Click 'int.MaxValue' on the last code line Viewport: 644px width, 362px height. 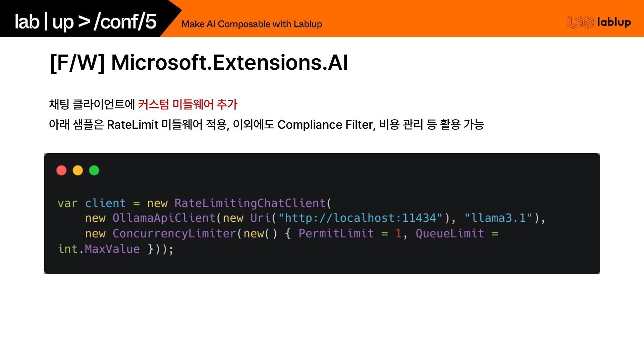tap(99, 249)
